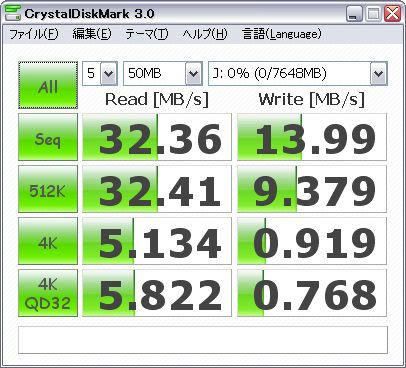406x368 pixels.
Task: Start the 512K benchmark test
Action: 48,189
